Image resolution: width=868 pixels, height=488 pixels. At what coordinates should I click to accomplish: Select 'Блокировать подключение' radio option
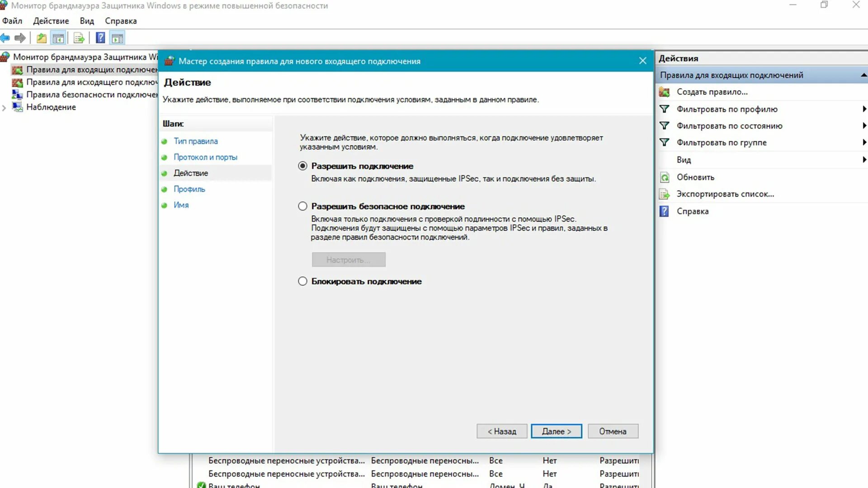[302, 281]
